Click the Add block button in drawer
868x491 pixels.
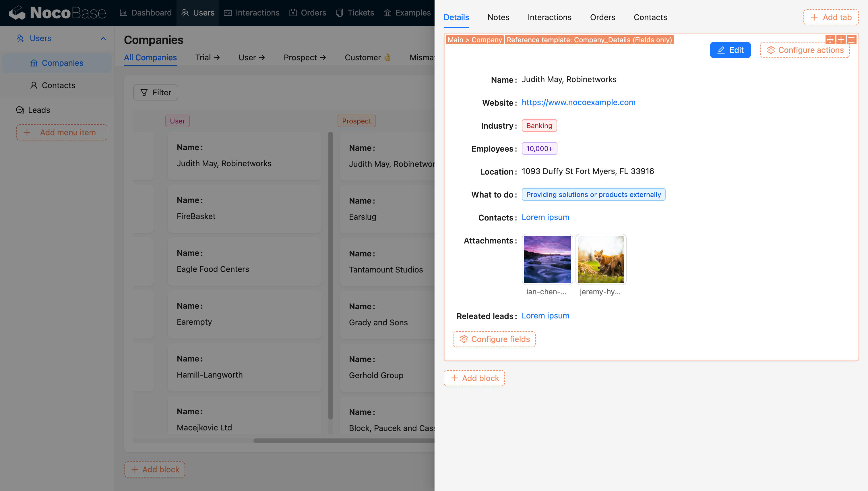click(x=474, y=378)
